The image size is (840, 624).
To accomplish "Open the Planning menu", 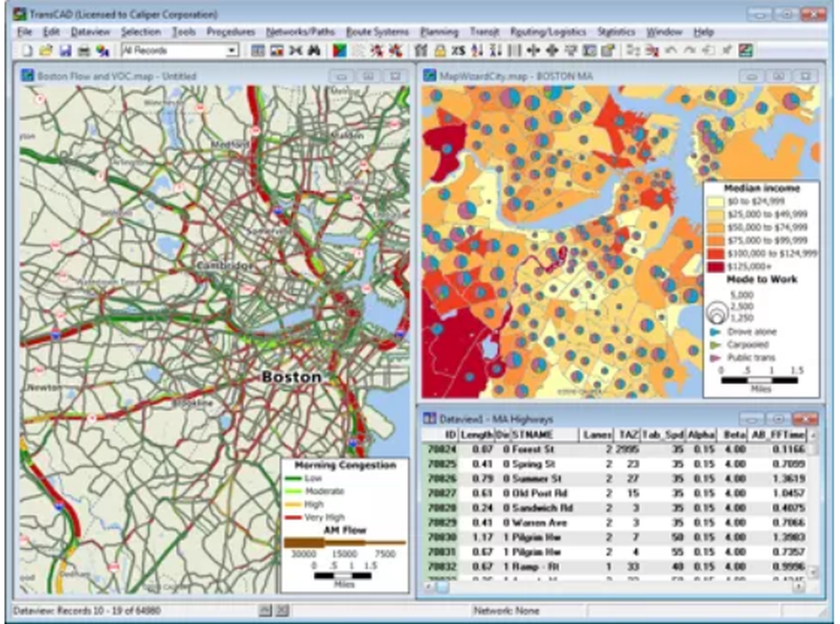I will coord(439,32).
